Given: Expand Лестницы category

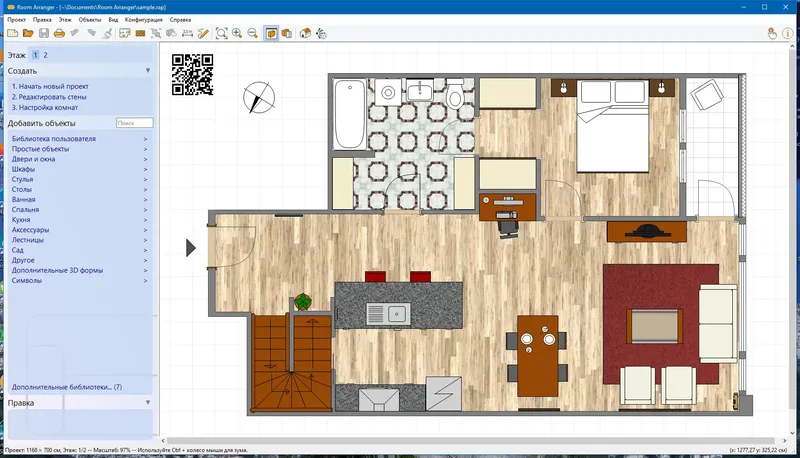Looking at the screenshot, I should coord(80,240).
